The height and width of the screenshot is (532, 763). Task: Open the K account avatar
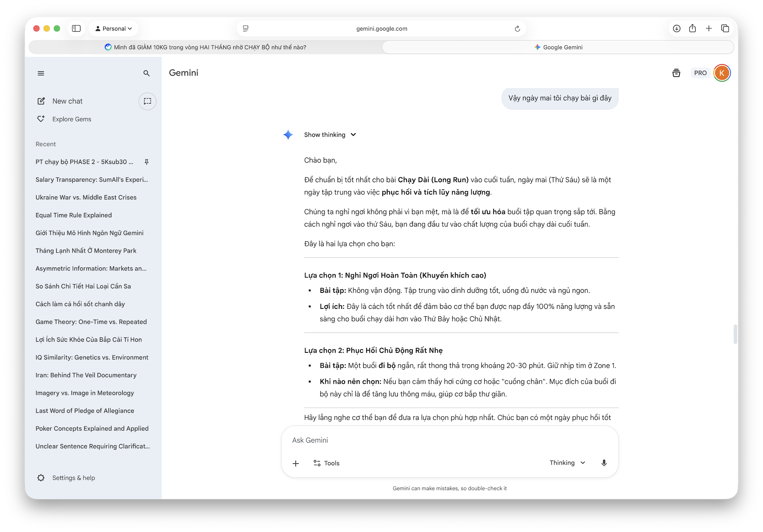pyautogui.click(x=722, y=73)
